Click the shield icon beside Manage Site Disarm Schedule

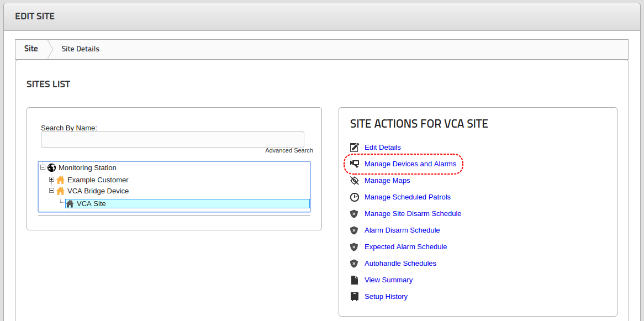click(x=354, y=214)
